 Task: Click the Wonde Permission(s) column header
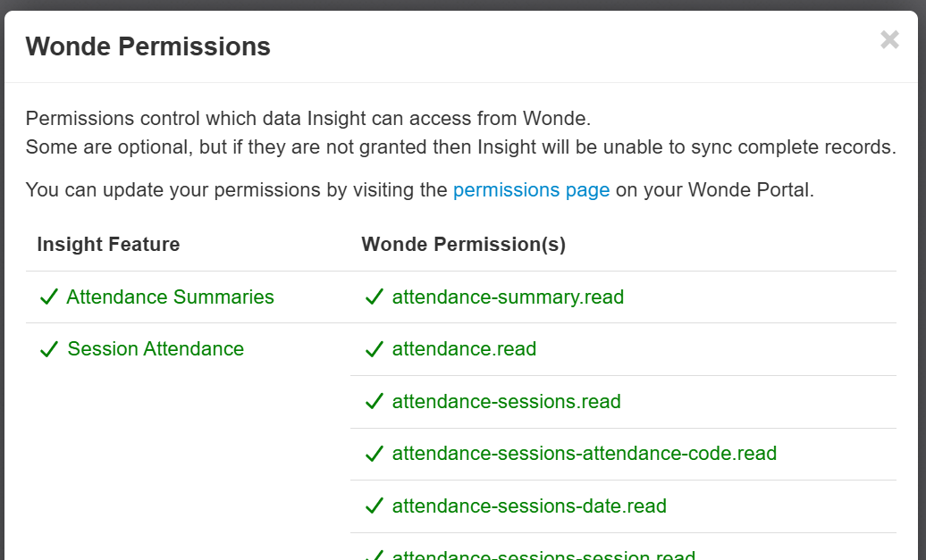[463, 245]
